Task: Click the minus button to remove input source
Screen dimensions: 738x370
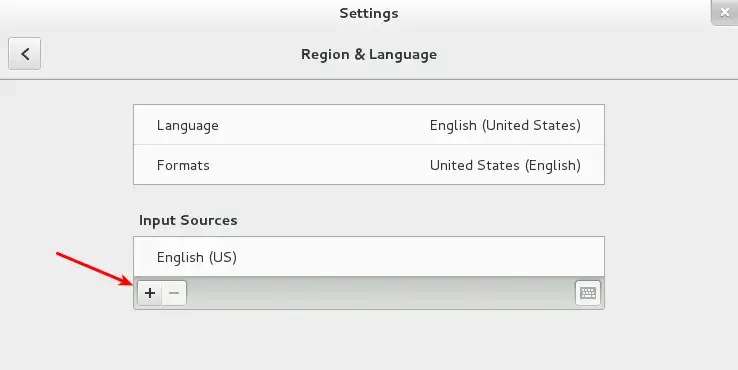Action: (x=174, y=293)
